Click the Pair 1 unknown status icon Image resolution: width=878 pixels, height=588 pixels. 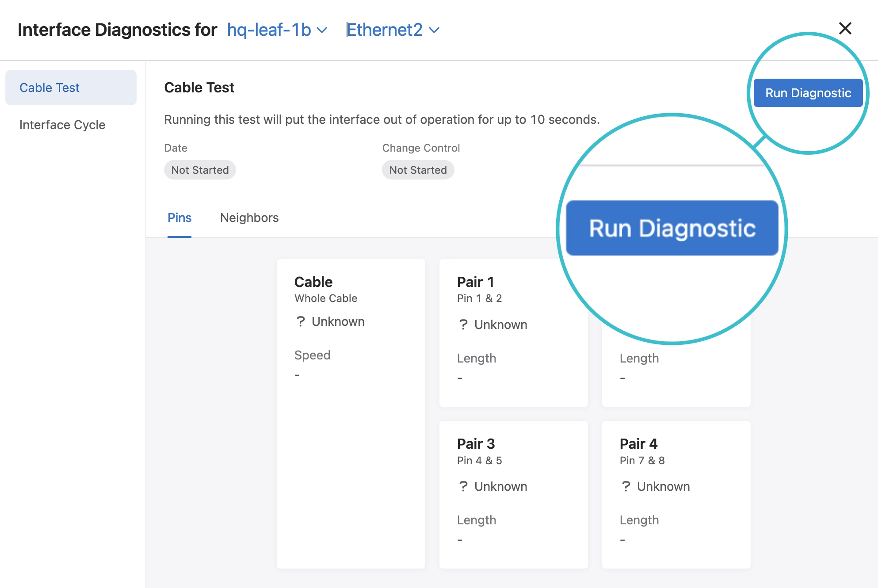pyautogui.click(x=463, y=325)
